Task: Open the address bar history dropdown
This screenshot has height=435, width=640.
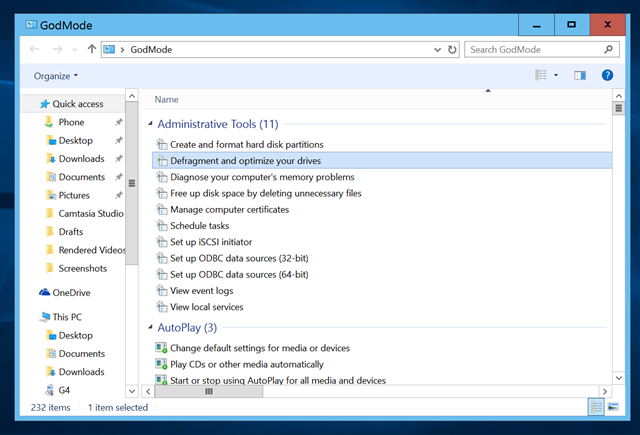Action: pyautogui.click(x=437, y=50)
